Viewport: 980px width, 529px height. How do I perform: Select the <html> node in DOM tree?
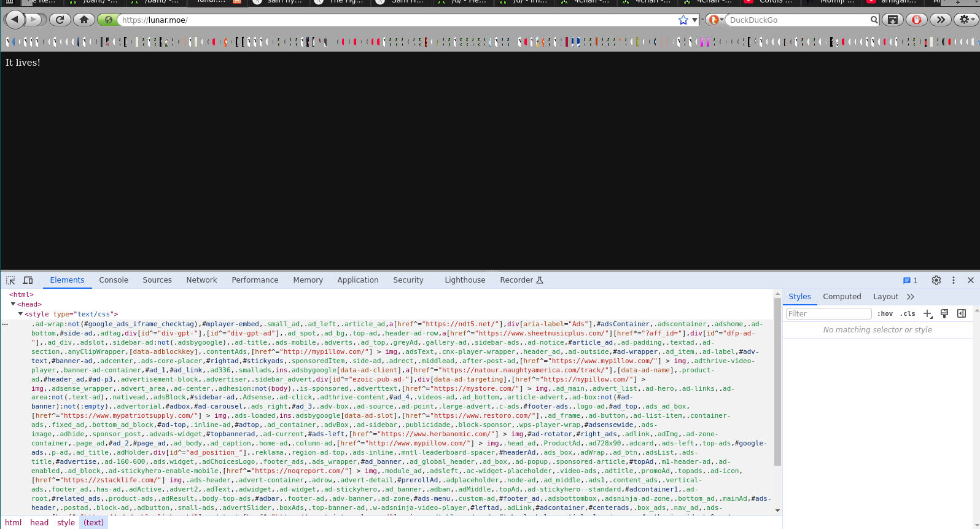click(x=21, y=295)
